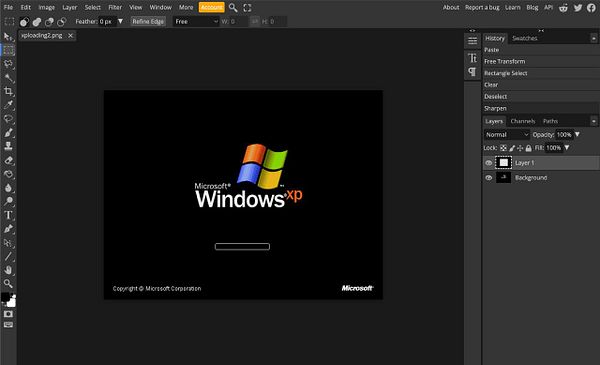Screen dimensions: 600x365
Task: Select the Type tool
Action: coord(8,215)
